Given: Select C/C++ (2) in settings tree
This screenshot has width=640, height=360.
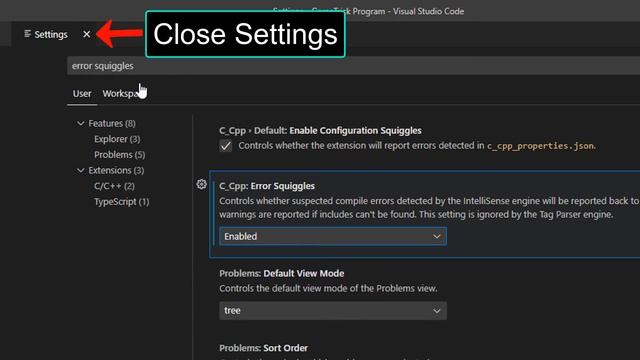Looking at the screenshot, I should click(114, 186).
